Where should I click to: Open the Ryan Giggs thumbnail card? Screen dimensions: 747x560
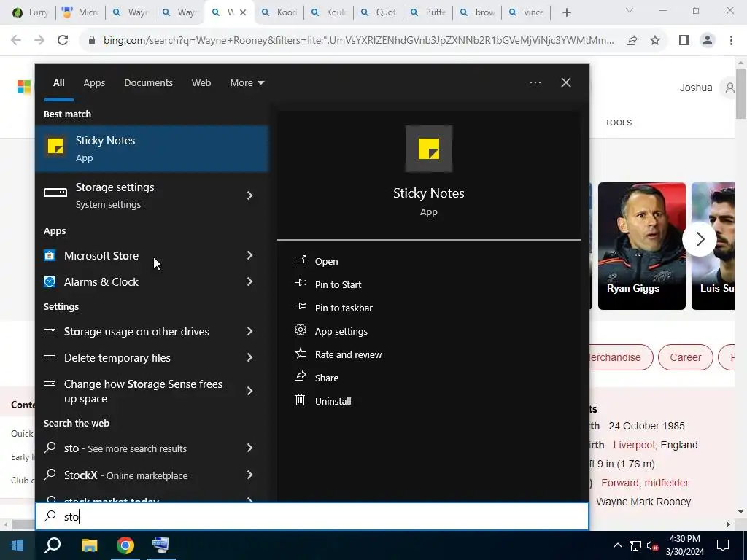coord(642,246)
